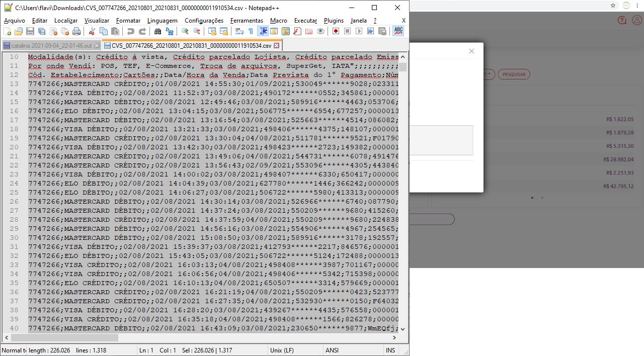Open the Plugins menu
The height and width of the screenshot is (356, 644).
334,21
